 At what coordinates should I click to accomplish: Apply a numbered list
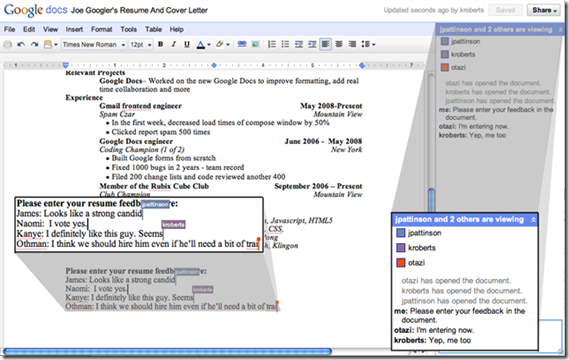point(272,44)
